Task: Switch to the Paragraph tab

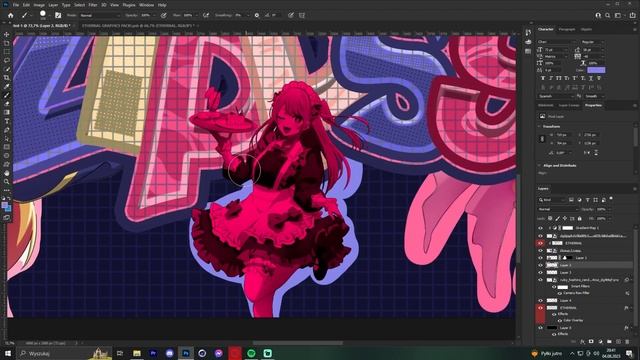Action: tap(567, 29)
